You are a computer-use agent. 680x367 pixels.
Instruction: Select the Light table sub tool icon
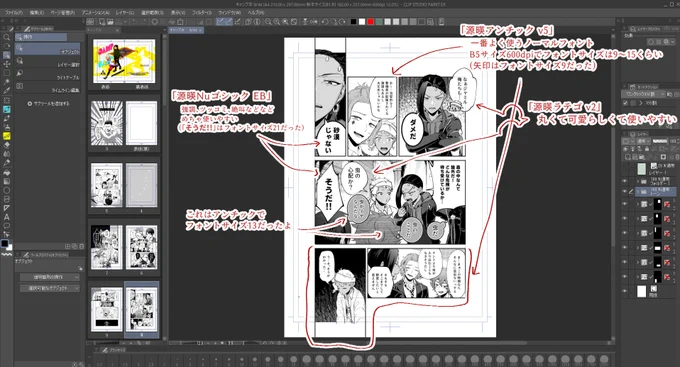coord(20,73)
